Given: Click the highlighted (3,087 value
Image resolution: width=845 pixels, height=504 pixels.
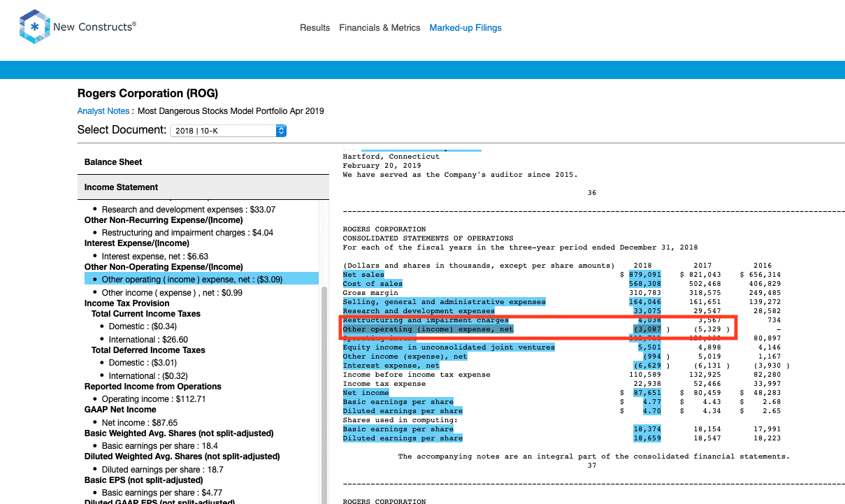Looking at the screenshot, I should 647,329.
